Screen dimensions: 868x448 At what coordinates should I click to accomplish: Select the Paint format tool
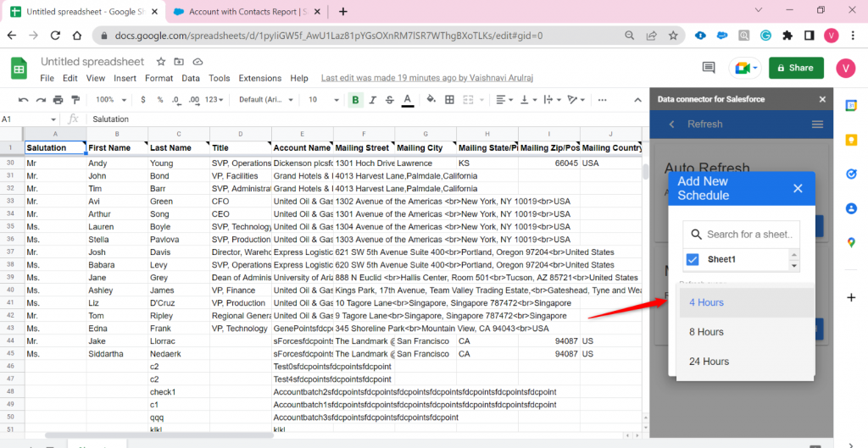[x=75, y=100]
